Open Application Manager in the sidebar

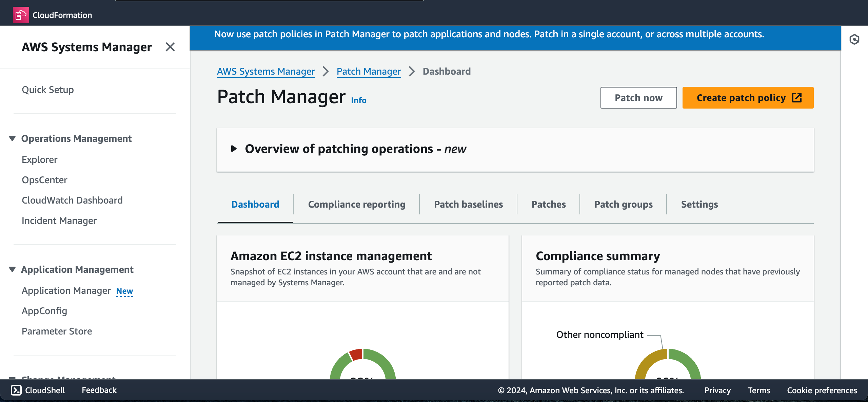click(x=66, y=290)
